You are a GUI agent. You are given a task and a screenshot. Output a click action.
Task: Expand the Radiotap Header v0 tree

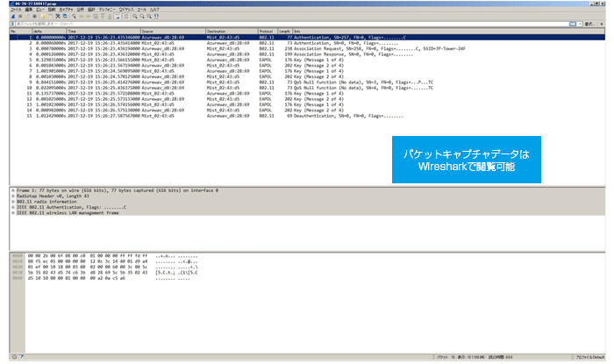click(13, 196)
